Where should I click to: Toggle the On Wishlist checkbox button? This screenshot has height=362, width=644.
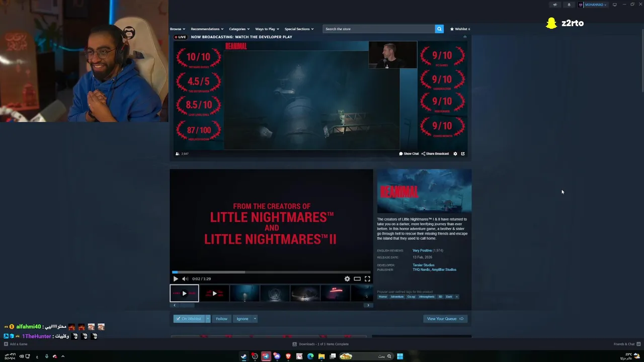(x=189, y=319)
